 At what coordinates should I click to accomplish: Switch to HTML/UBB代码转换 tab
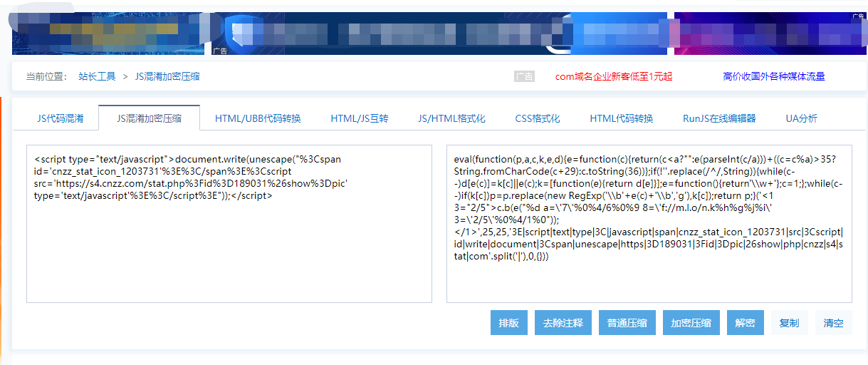(258, 118)
